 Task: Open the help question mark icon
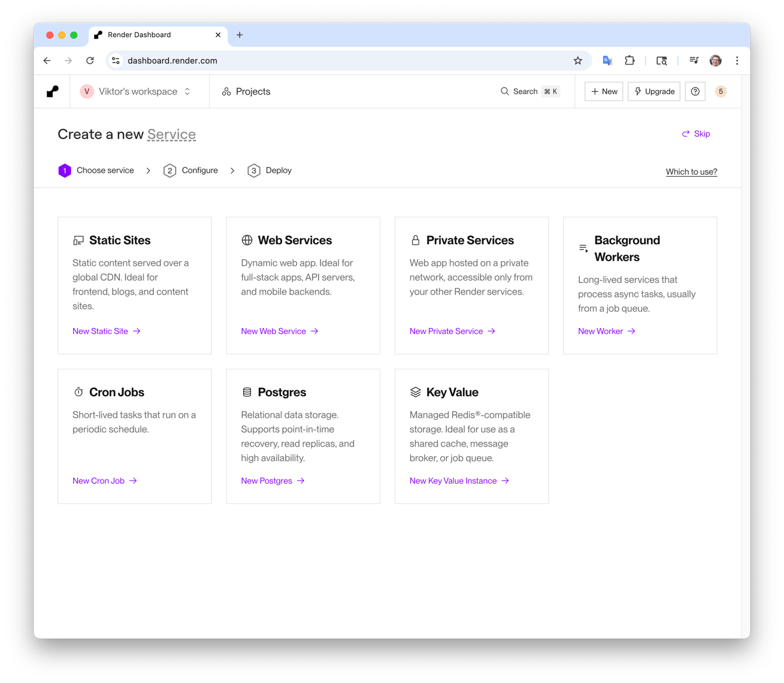coord(695,92)
